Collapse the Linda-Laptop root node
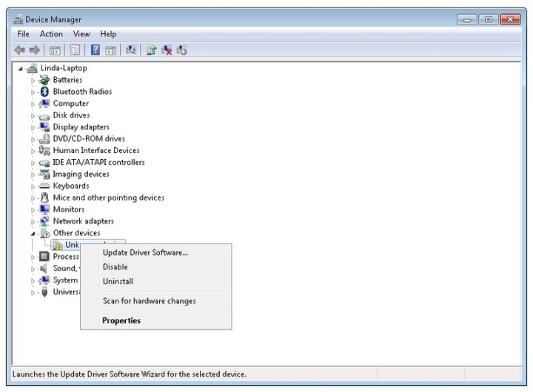 (21, 69)
